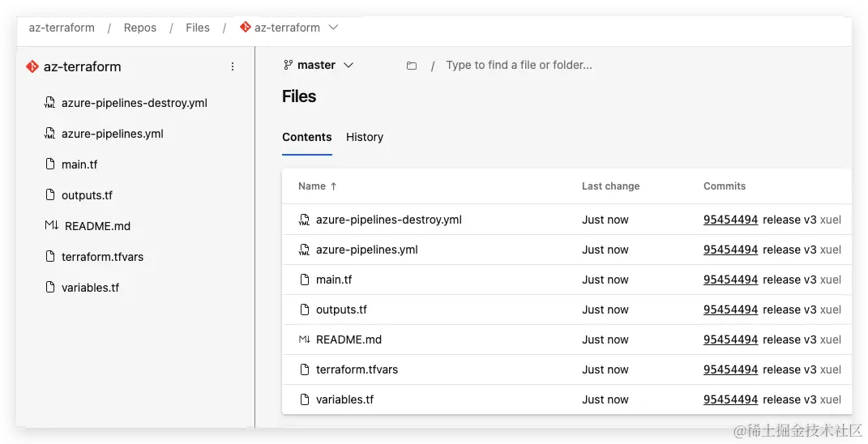Click Files in the breadcrumb trail
The width and height of the screenshot is (868, 444).
198,28
